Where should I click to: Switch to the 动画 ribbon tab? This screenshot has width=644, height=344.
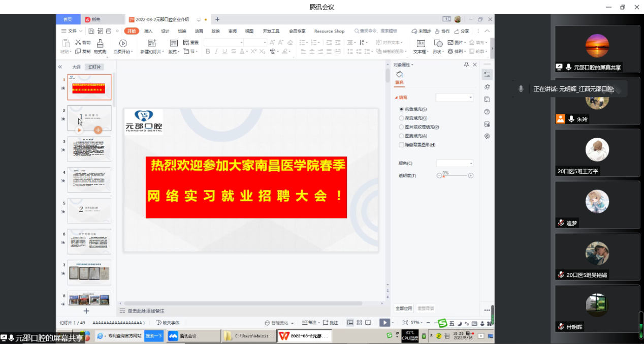coord(199,31)
